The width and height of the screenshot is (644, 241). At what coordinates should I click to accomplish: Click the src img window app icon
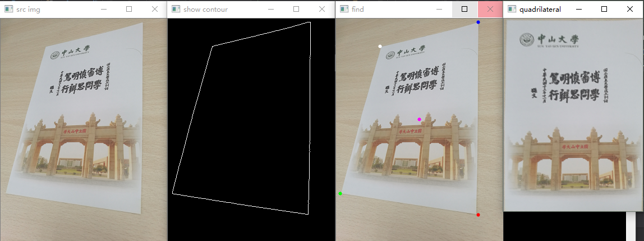coord(8,9)
